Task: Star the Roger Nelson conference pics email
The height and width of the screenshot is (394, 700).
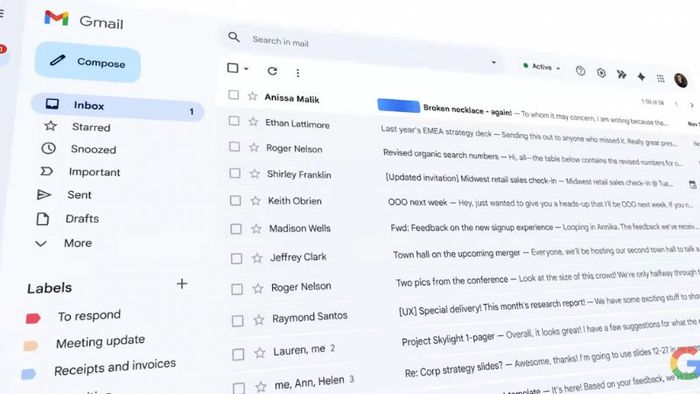Action: pyautogui.click(x=258, y=289)
